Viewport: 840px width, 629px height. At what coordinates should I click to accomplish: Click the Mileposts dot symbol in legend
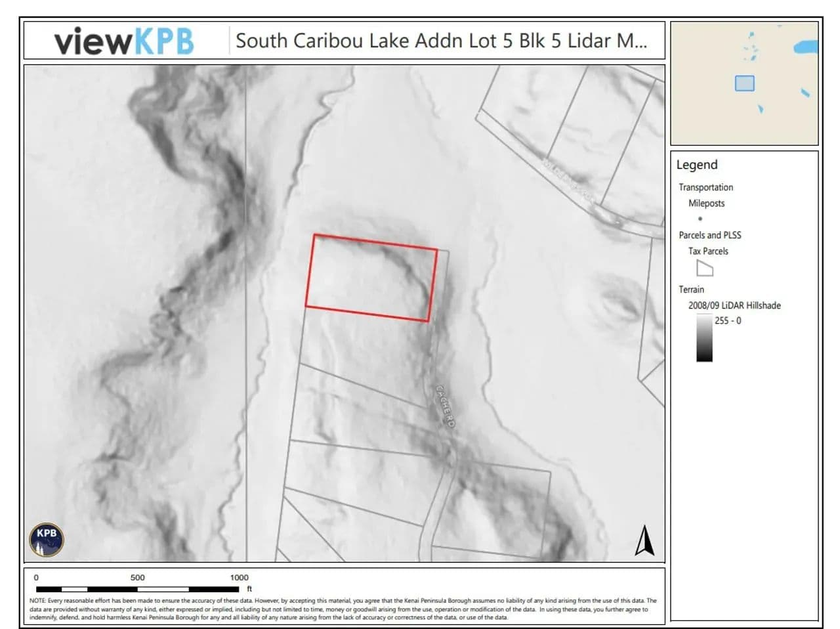pos(700,219)
